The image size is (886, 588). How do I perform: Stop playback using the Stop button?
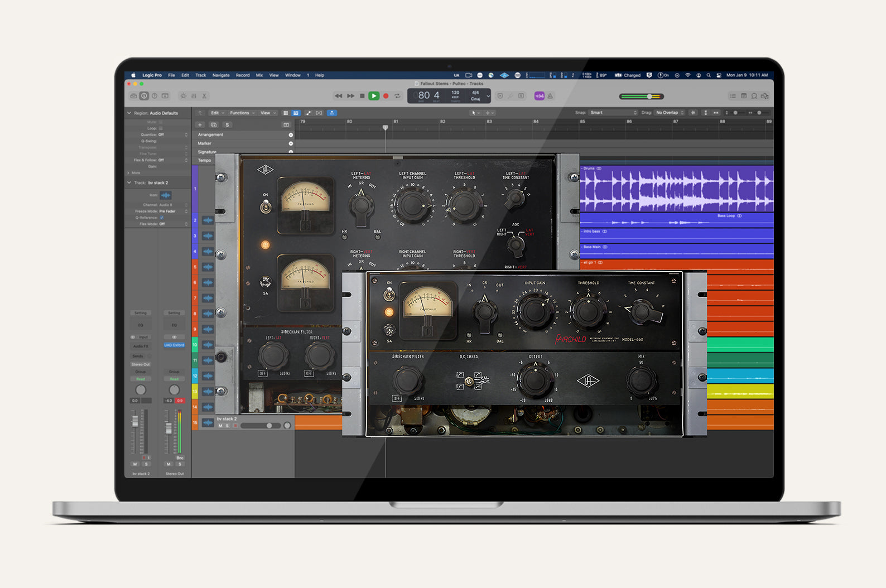click(x=362, y=96)
